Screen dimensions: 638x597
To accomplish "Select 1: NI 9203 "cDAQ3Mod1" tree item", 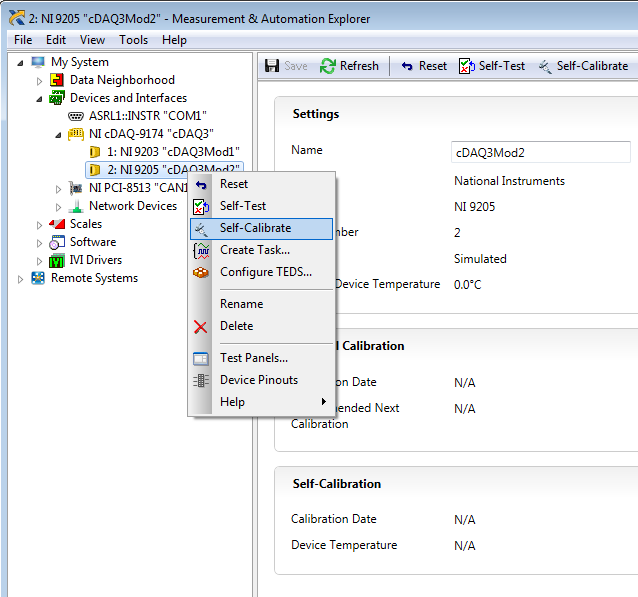I will (x=173, y=152).
